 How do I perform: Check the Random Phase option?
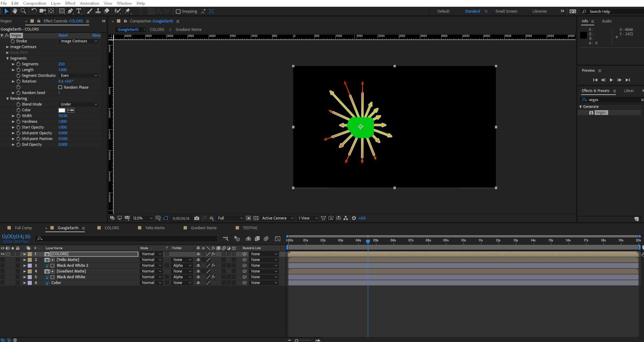pos(61,87)
